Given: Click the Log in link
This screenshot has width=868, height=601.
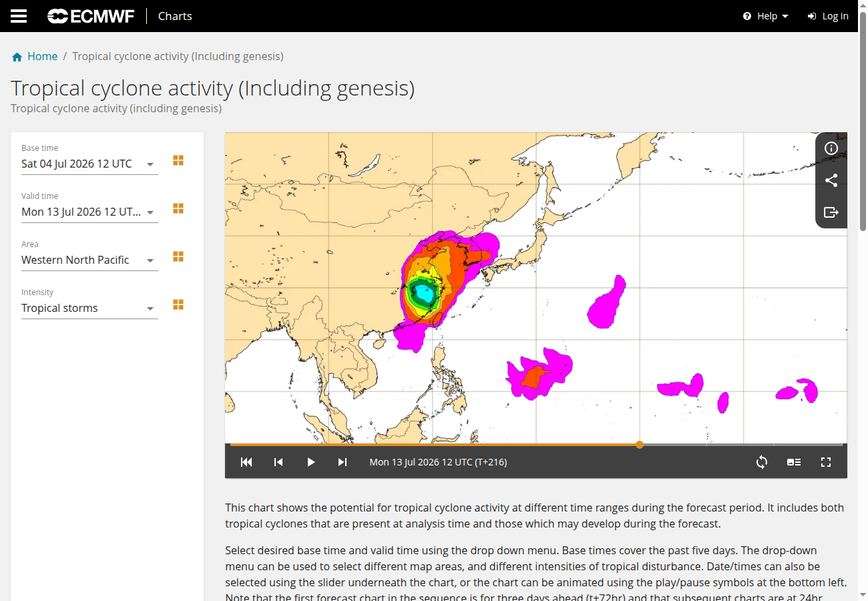Looking at the screenshot, I should click(x=828, y=16).
